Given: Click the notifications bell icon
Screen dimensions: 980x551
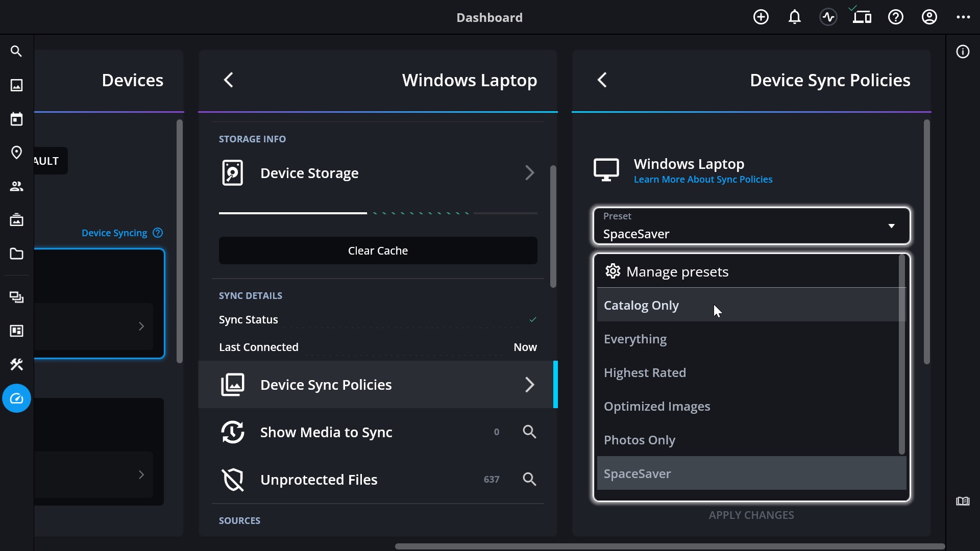Looking at the screenshot, I should click(794, 17).
